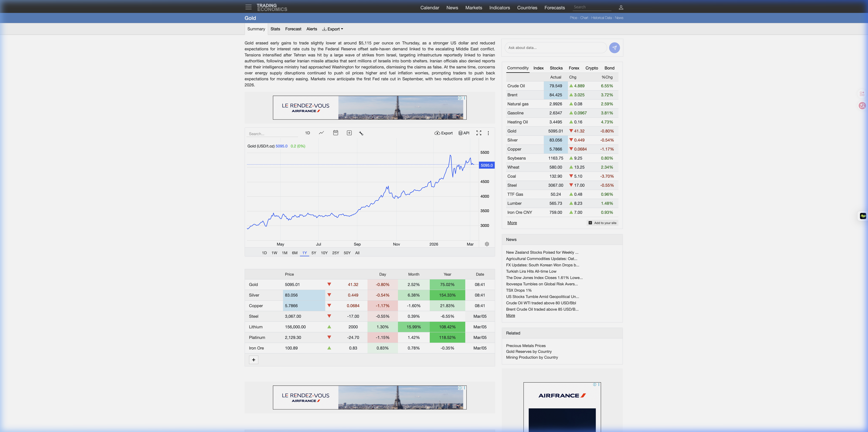Switch to the Forecast tab
The height and width of the screenshot is (432, 868).
[293, 29]
